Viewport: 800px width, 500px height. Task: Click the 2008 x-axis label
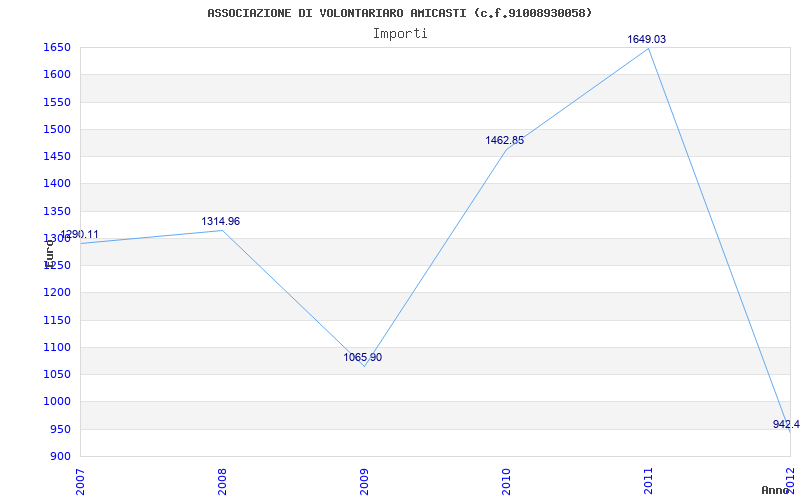(x=222, y=481)
